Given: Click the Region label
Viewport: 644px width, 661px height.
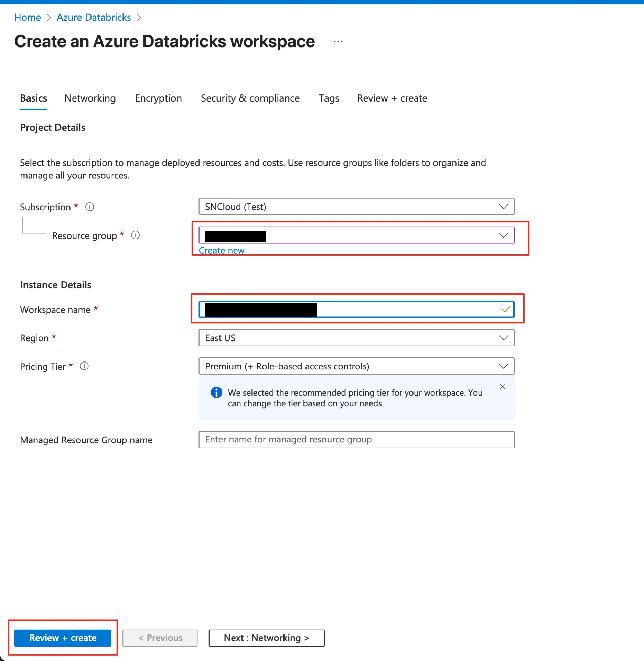Looking at the screenshot, I should click(x=34, y=338).
